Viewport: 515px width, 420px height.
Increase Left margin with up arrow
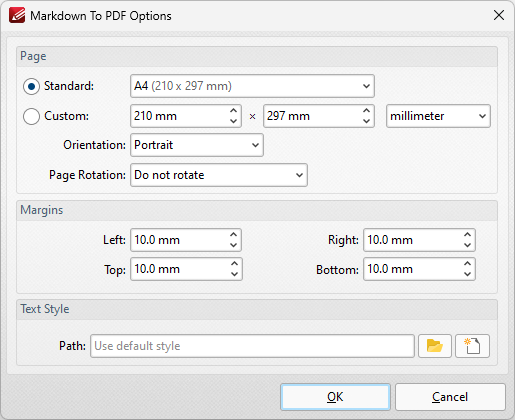[x=234, y=235]
